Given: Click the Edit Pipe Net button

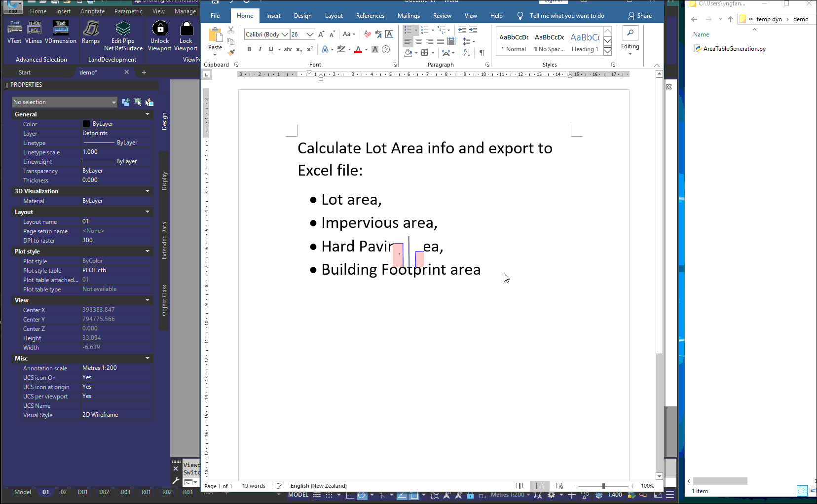Looking at the screenshot, I should coord(123,36).
